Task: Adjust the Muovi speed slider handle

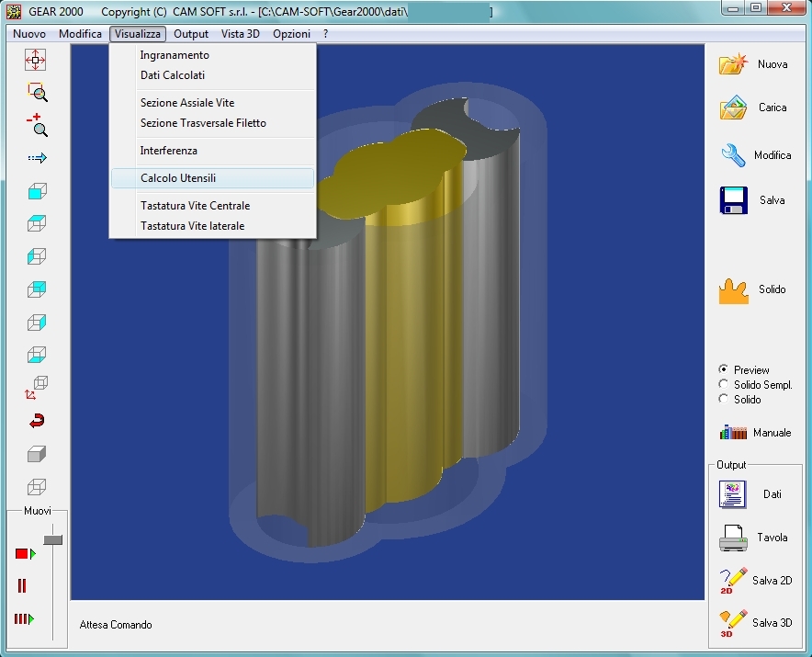Action: (x=53, y=540)
